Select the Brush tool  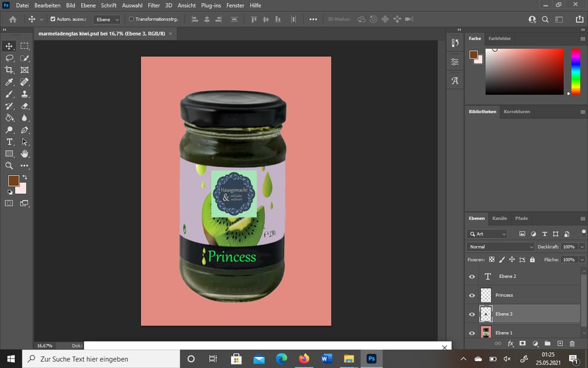(9, 94)
